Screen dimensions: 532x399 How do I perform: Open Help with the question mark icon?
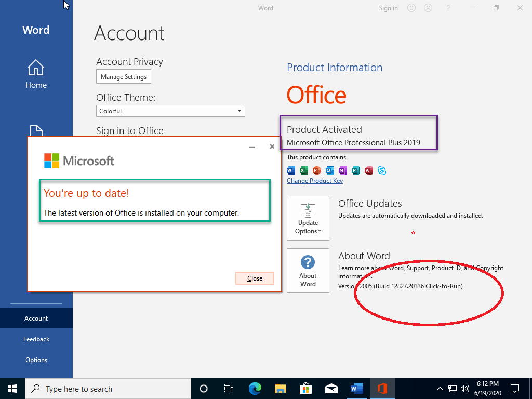pyautogui.click(x=448, y=8)
